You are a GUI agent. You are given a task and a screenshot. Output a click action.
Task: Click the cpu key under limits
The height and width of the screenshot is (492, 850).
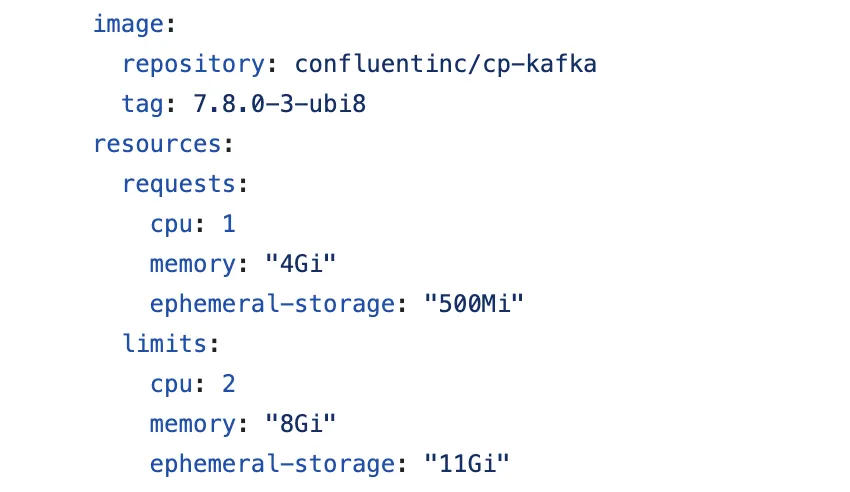[170, 384]
